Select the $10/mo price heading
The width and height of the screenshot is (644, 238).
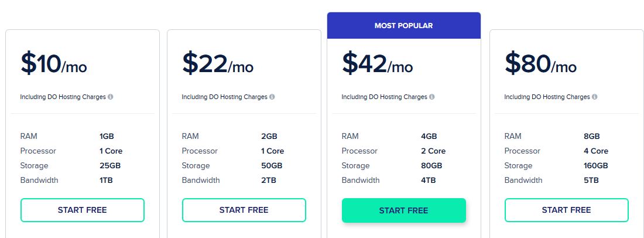[x=54, y=64]
